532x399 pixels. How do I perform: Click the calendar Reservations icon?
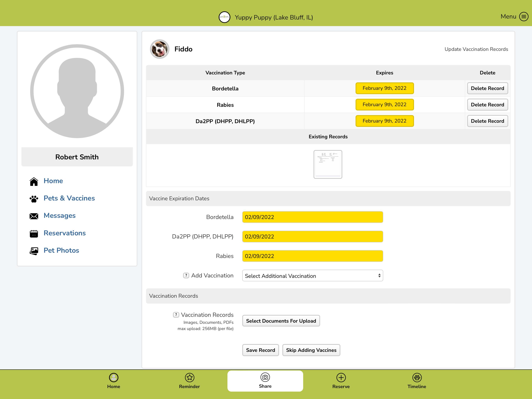34,233
